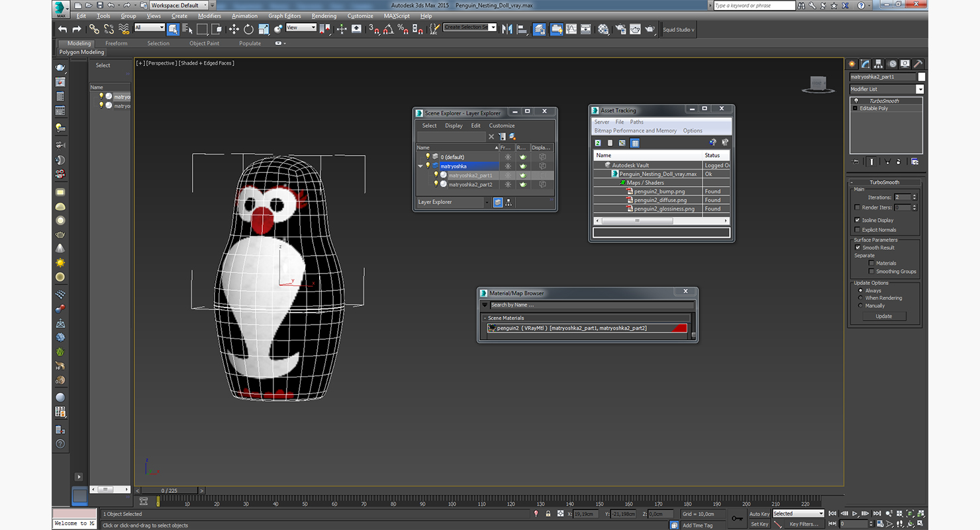Open the Mirror tool
The image size is (980, 530).
(507, 29)
